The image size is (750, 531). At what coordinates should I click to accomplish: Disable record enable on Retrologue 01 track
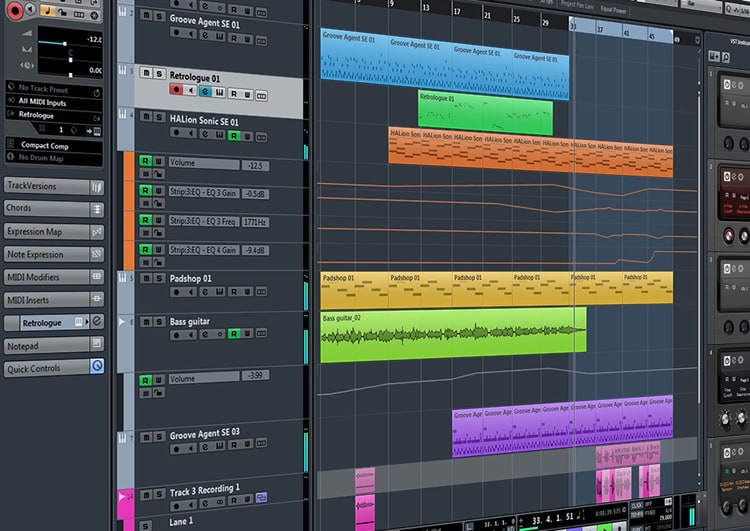click(176, 89)
